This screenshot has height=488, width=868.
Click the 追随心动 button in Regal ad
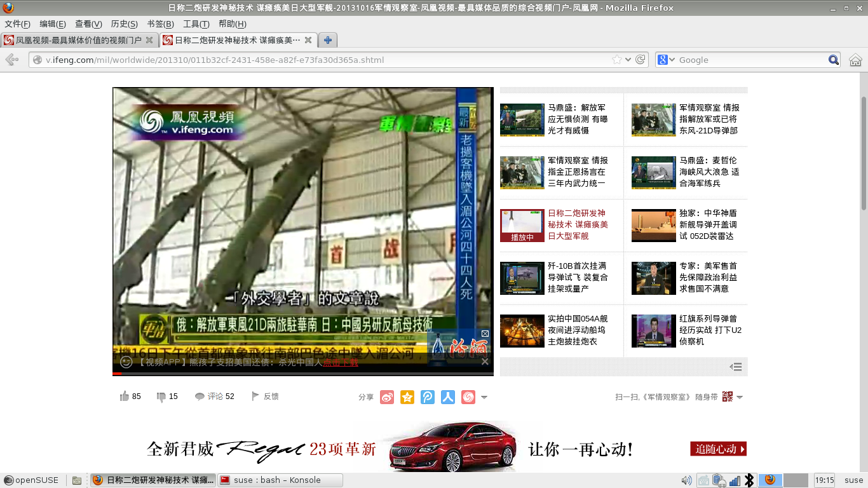pos(718,449)
